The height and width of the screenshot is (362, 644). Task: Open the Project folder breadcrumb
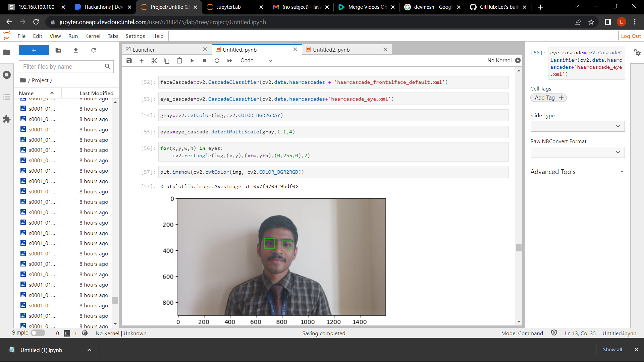click(x=40, y=80)
